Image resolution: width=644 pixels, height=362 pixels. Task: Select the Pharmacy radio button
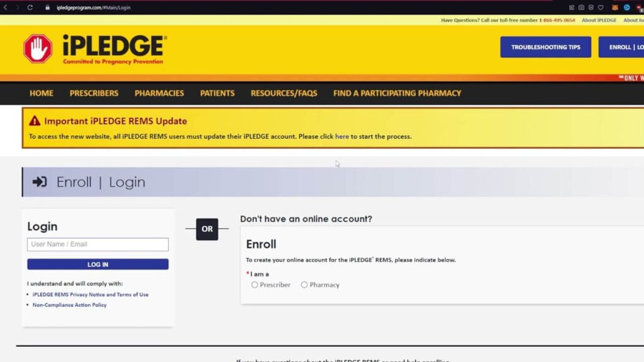[x=304, y=285]
